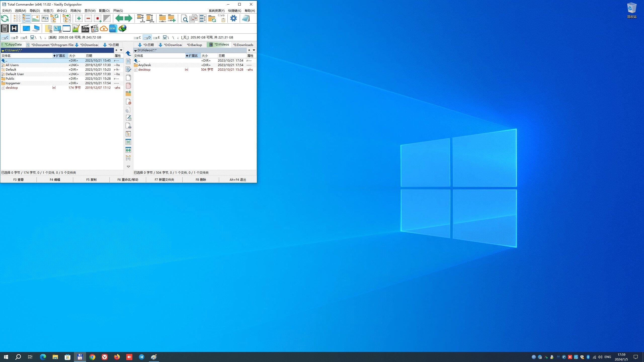Select drive E in right panel drive bar
This screenshot has height=362, width=644.
click(x=156, y=37)
